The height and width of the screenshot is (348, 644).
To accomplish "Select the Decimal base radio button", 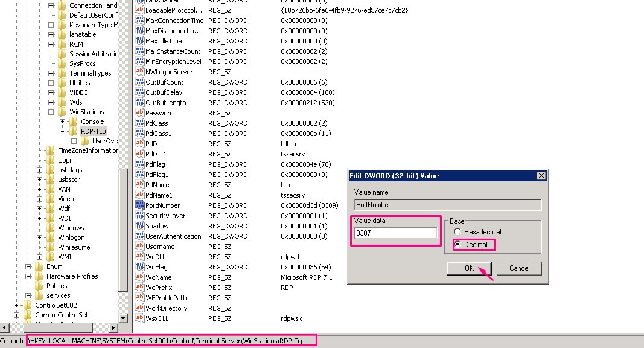I will [x=457, y=244].
